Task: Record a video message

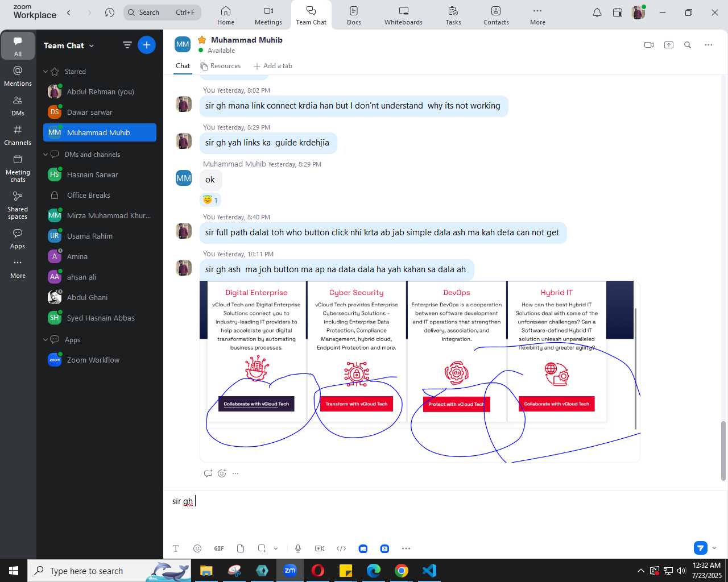Action: [x=320, y=548]
